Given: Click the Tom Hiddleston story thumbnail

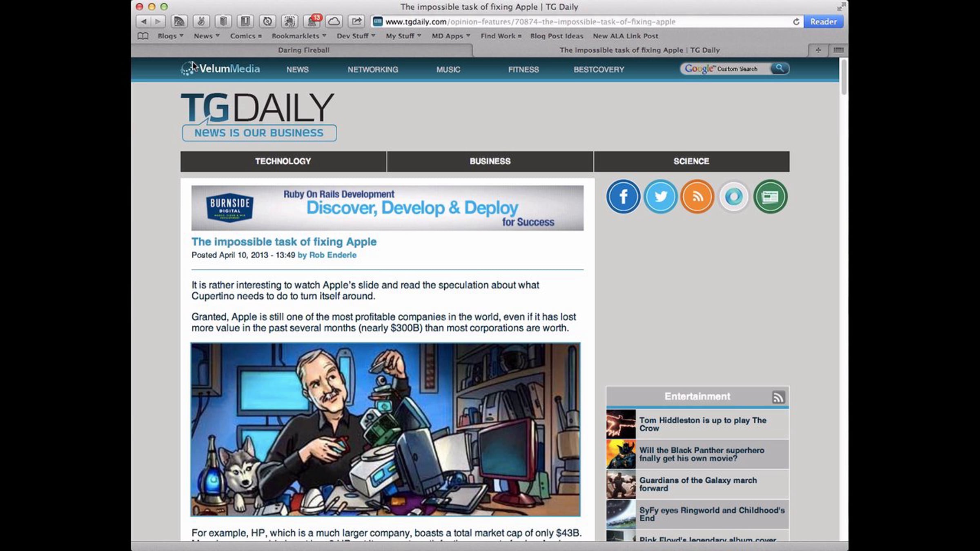Looking at the screenshot, I should [x=621, y=424].
